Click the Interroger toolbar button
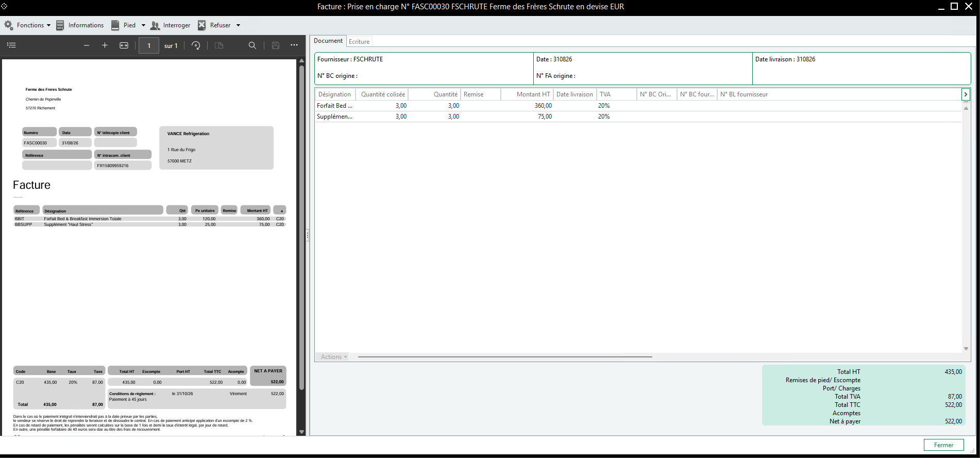This screenshot has width=980, height=458. point(171,25)
